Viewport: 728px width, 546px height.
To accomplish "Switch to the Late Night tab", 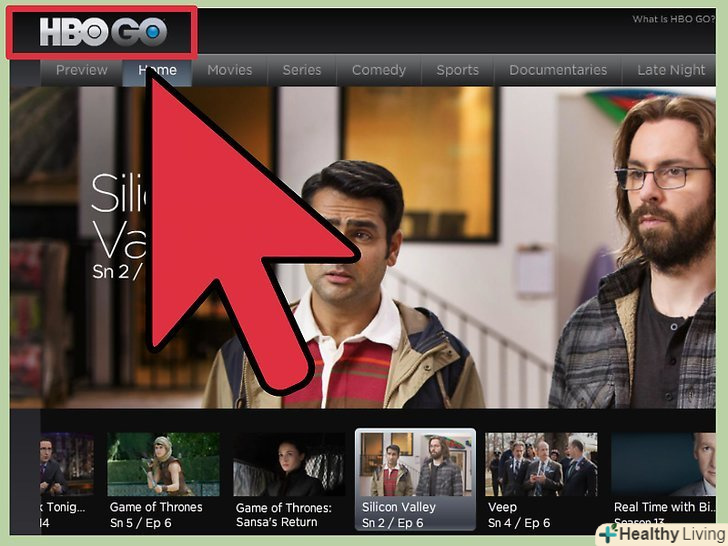I will [671, 70].
